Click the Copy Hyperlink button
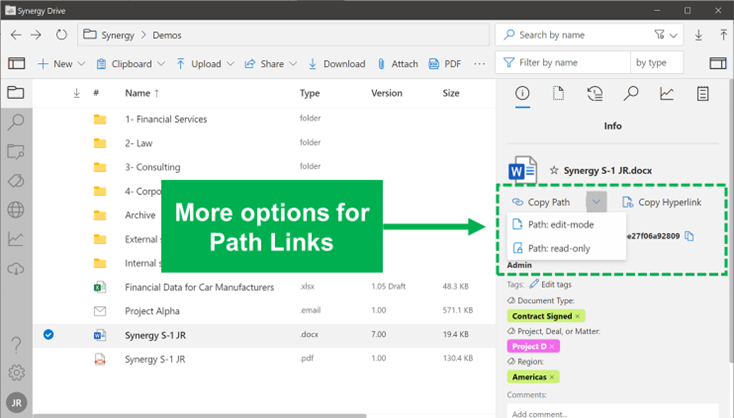The image size is (734, 418). pyautogui.click(x=661, y=202)
